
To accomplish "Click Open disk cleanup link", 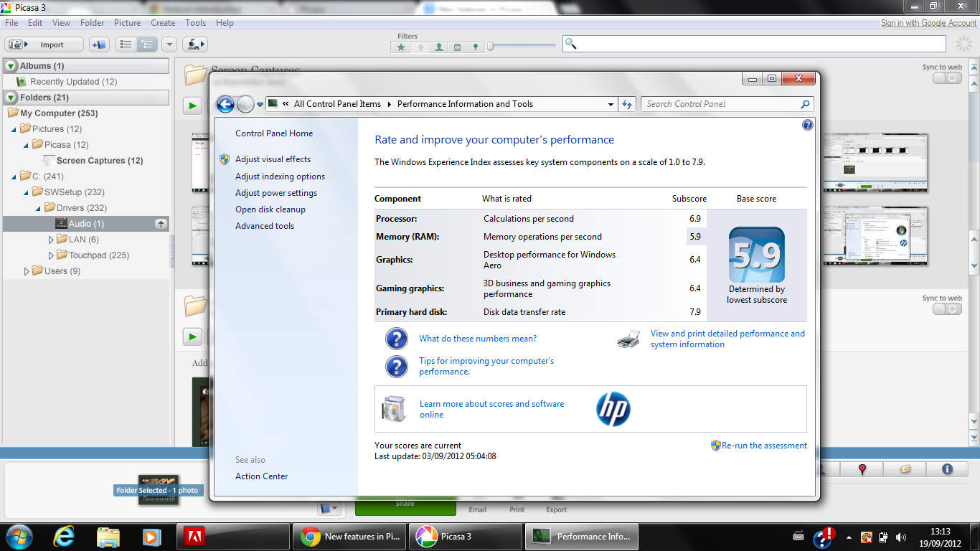I will pos(270,209).
